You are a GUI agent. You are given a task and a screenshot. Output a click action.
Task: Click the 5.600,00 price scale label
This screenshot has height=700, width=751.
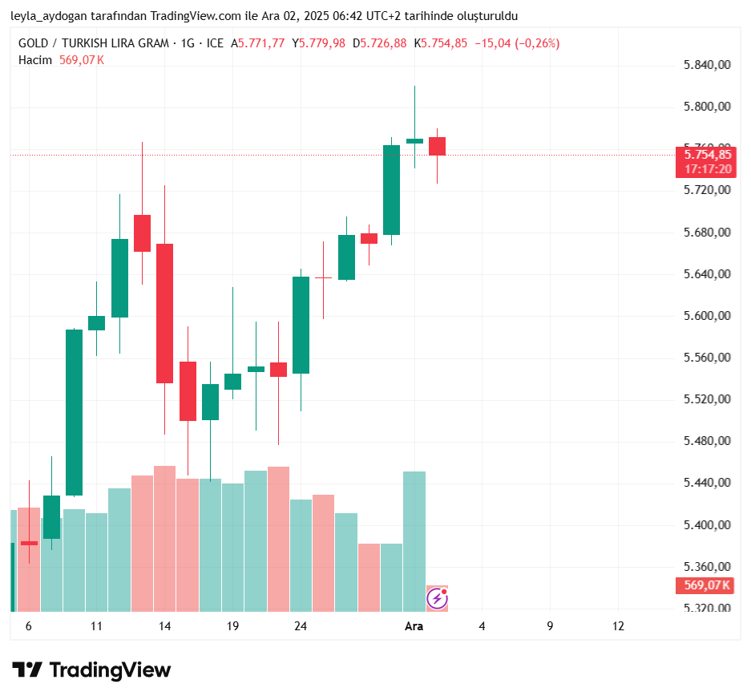pos(708,316)
